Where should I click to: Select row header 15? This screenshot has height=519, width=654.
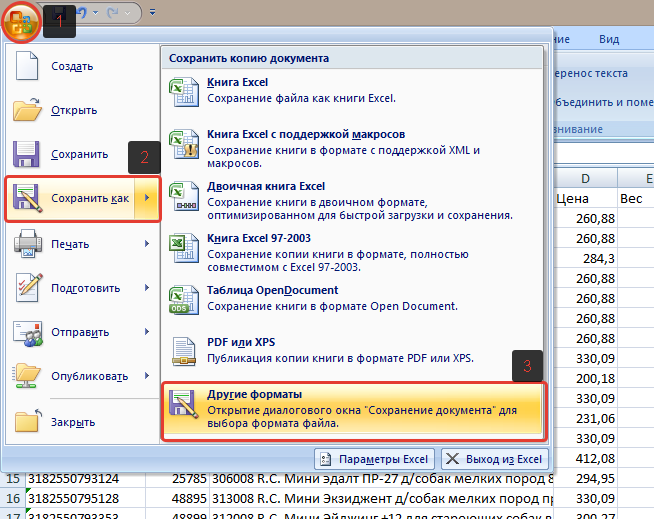[13, 479]
